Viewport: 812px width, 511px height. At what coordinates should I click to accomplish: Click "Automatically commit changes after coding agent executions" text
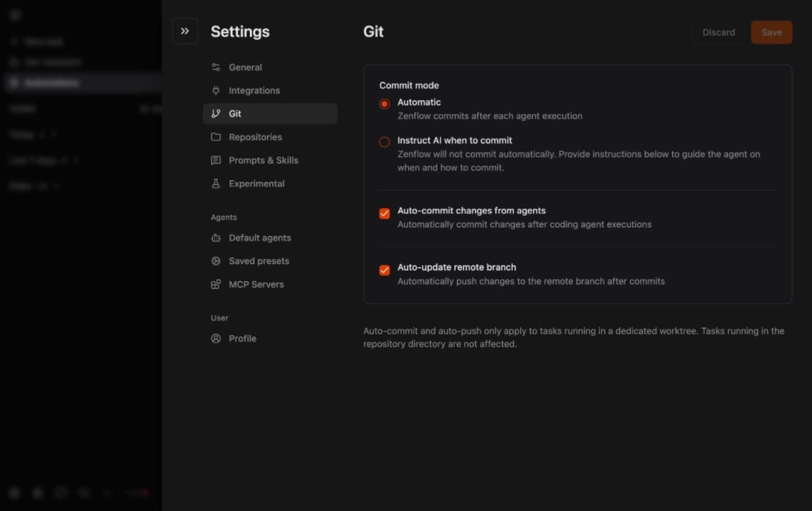point(524,224)
